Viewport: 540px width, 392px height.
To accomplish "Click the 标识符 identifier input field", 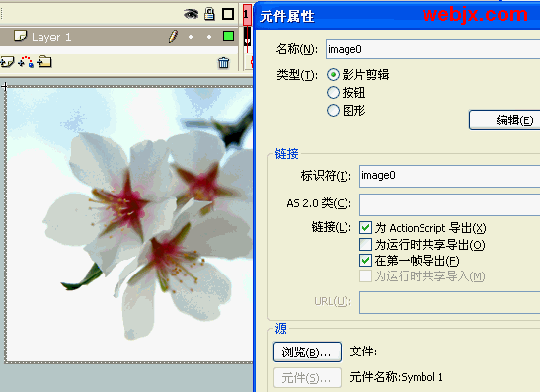I will click(450, 176).
